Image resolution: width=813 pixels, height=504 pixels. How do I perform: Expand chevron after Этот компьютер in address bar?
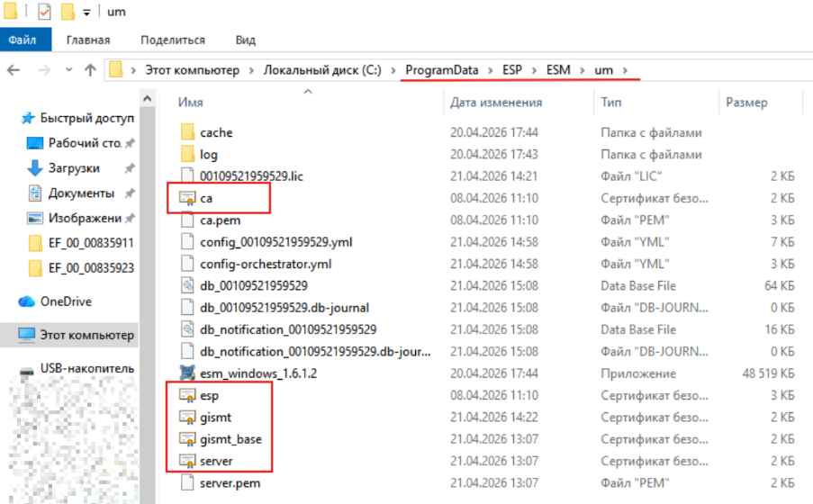(251, 70)
